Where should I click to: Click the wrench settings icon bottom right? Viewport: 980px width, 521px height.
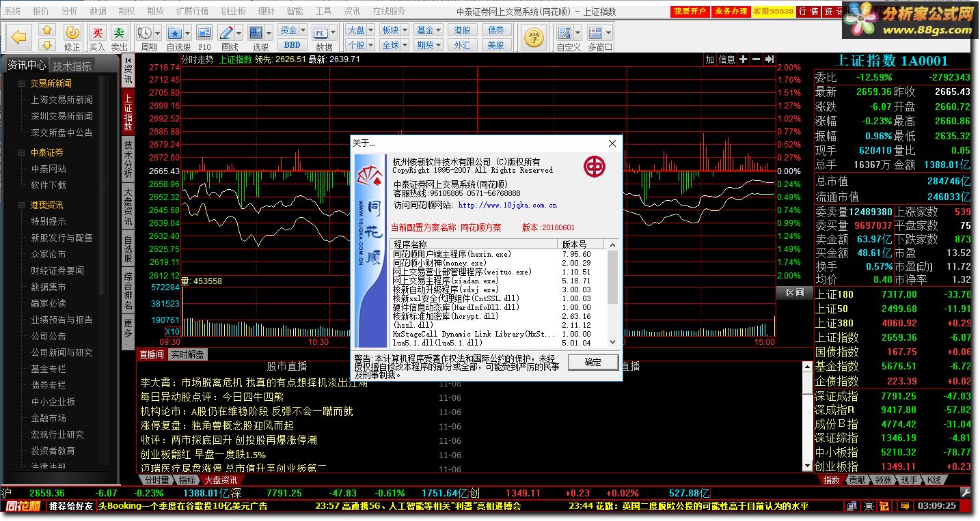click(x=966, y=492)
